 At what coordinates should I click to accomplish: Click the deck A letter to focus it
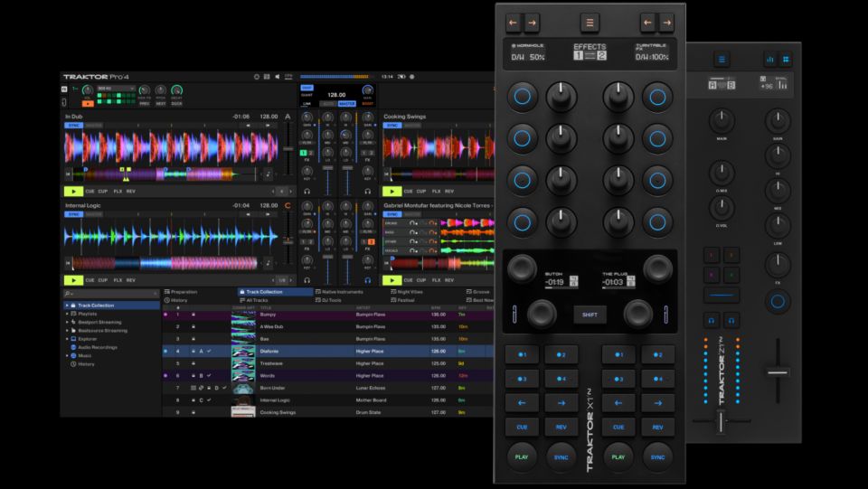288,117
